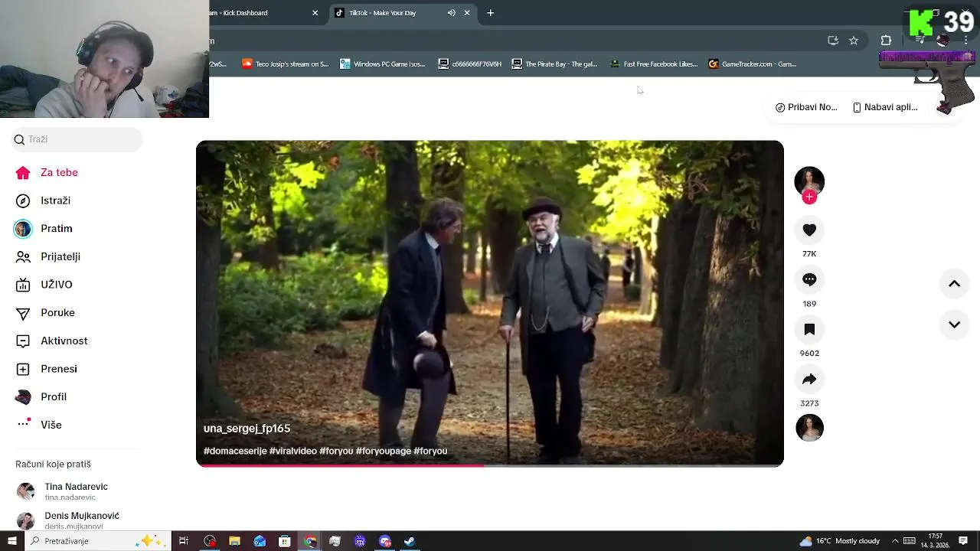The image size is (980, 551).
Task: Open the c6666666F76V6H bookmark
Action: [x=470, y=64]
